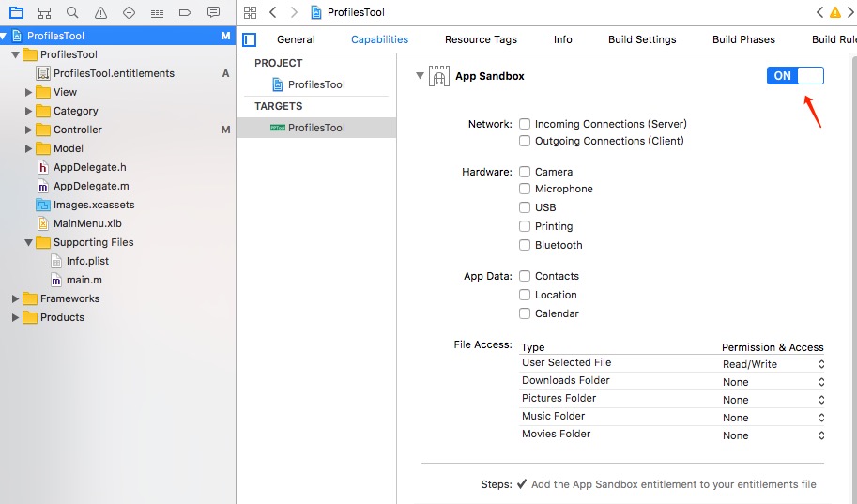This screenshot has height=504, width=857.
Task: Check the Microphone checkbox
Action: tap(525, 189)
